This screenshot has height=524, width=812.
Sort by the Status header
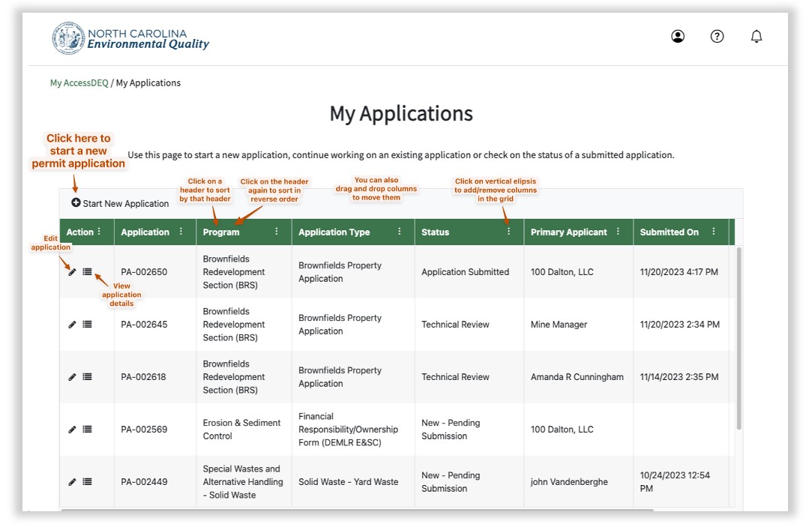(435, 232)
